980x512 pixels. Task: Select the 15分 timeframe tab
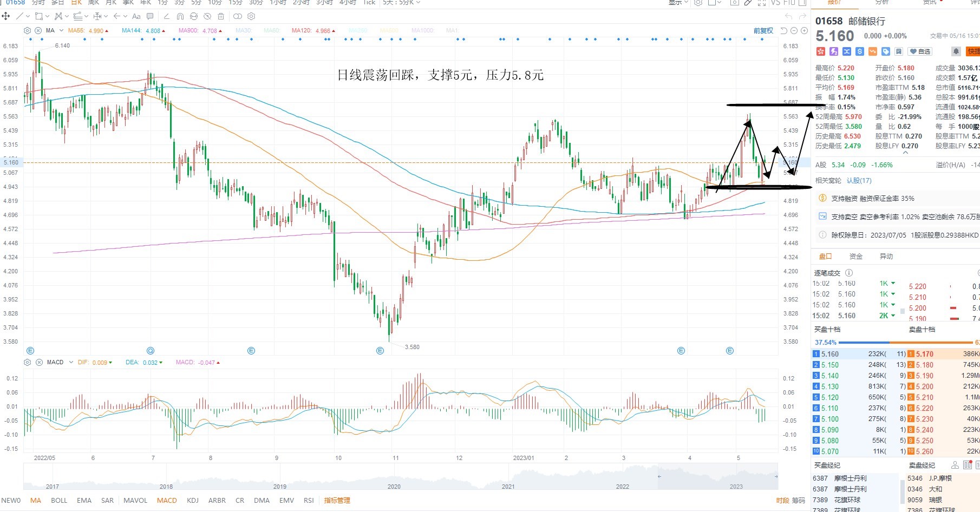[236, 3]
